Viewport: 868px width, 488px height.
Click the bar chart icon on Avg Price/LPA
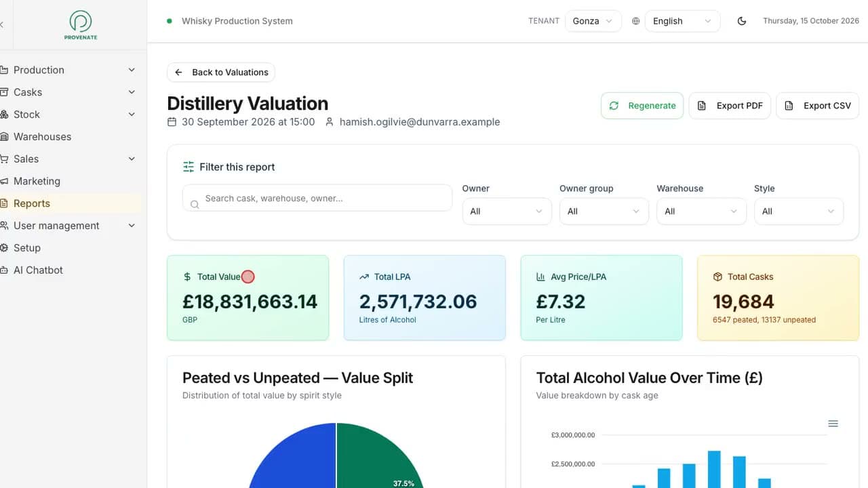(x=541, y=277)
